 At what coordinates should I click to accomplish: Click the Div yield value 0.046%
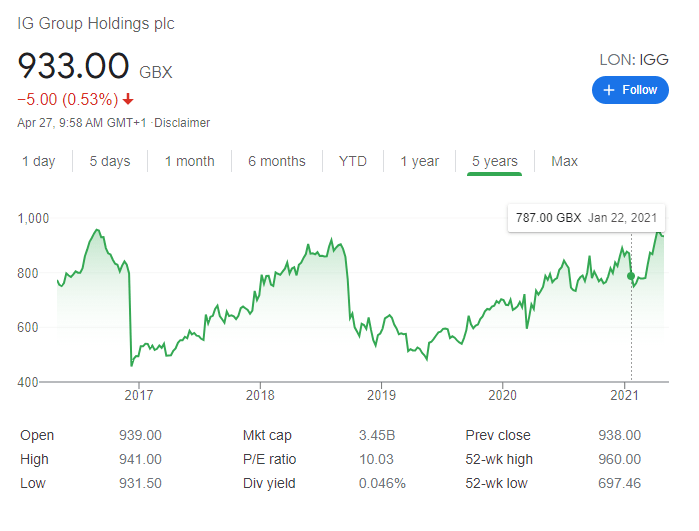coord(382,483)
